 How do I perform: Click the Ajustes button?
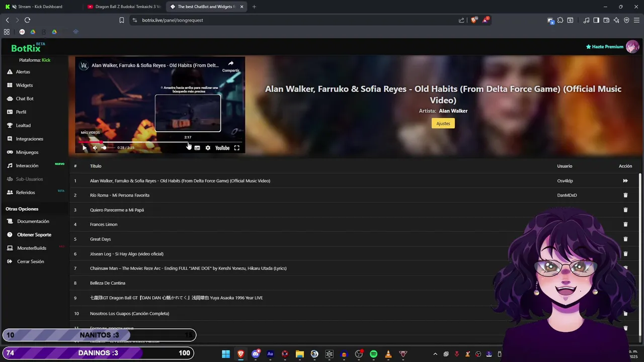tap(443, 123)
